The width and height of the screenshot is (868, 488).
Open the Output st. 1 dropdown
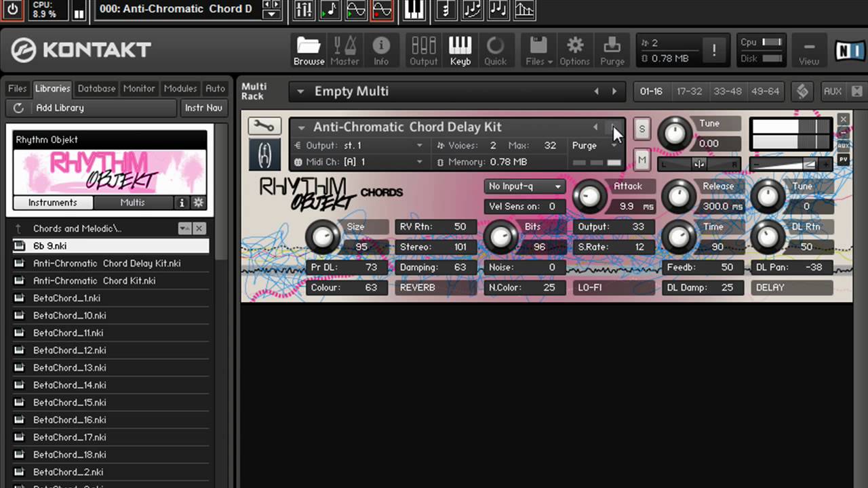click(419, 145)
